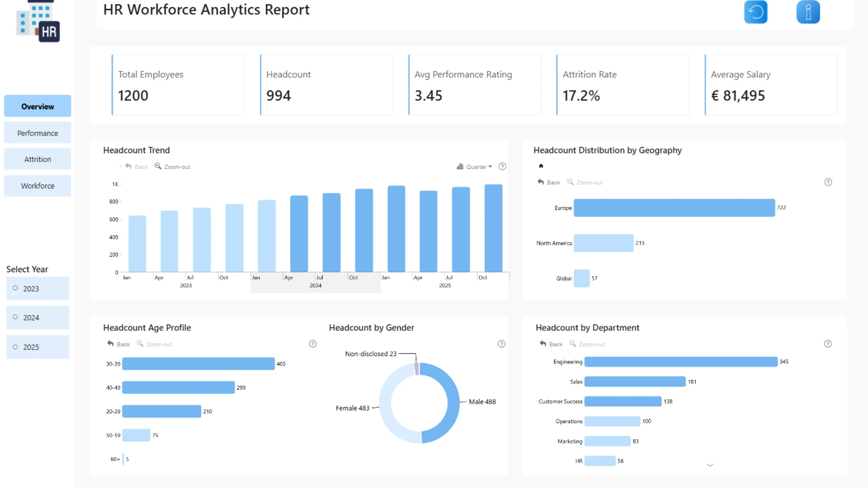
Task: Click the blue reset/refresh icon
Action: tap(755, 12)
